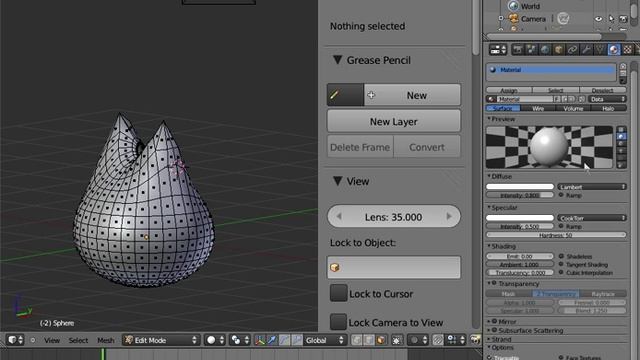Click the material browse icon button
Viewport: 640px width, 360px height.
491,99
